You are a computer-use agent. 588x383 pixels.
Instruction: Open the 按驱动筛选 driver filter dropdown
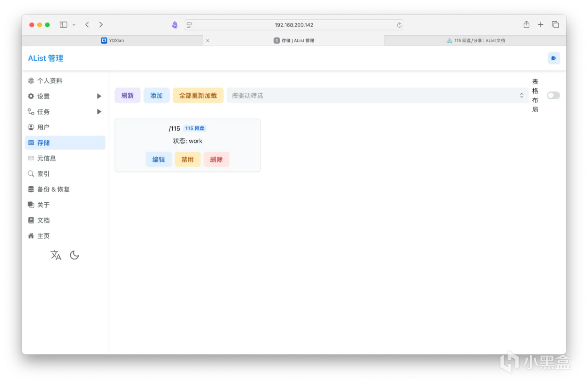(x=378, y=96)
